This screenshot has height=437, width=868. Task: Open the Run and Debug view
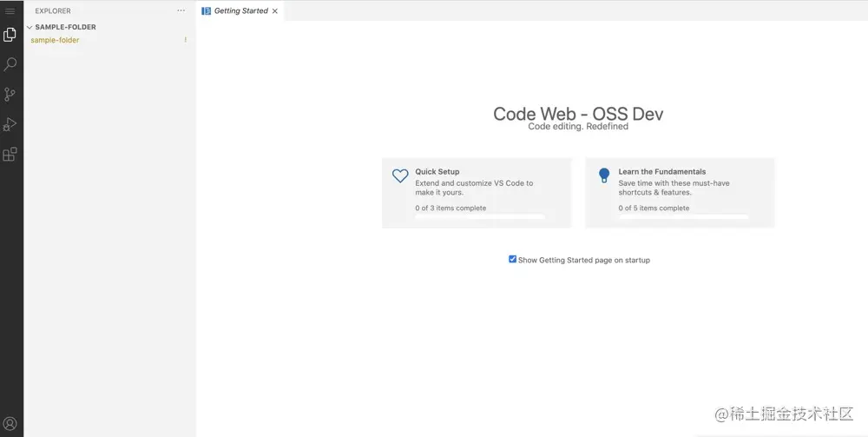pos(10,124)
